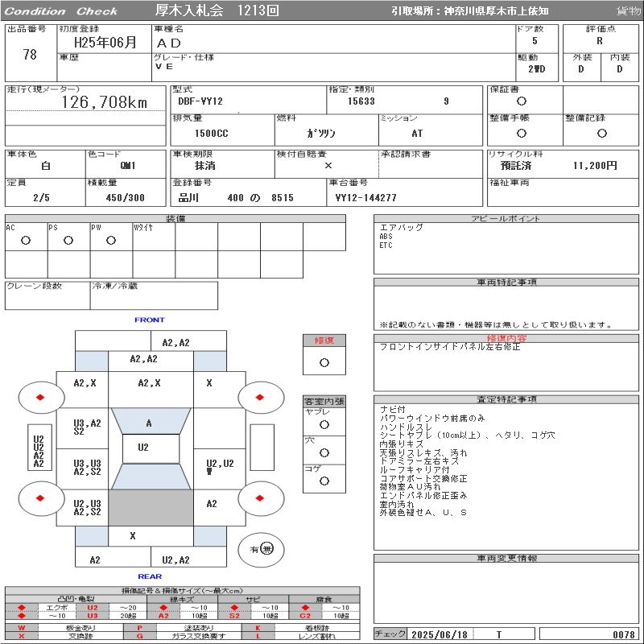
Task: Click the red W legend code for 板金あり
Action: (x=22, y=628)
